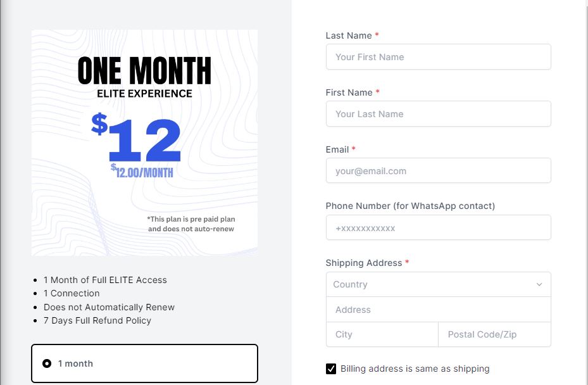Click the Postal Code/Zip field
Image resolution: width=588 pixels, height=385 pixels.
pos(494,334)
